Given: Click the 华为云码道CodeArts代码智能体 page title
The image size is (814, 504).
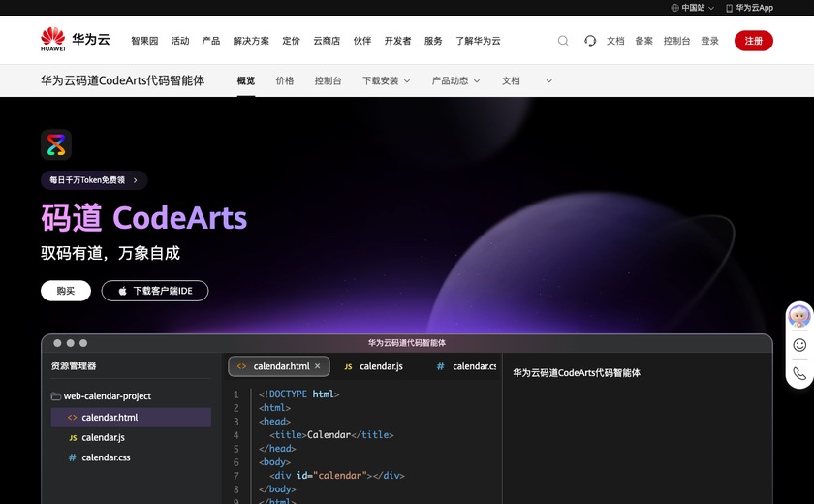Looking at the screenshot, I should [122, 80].
